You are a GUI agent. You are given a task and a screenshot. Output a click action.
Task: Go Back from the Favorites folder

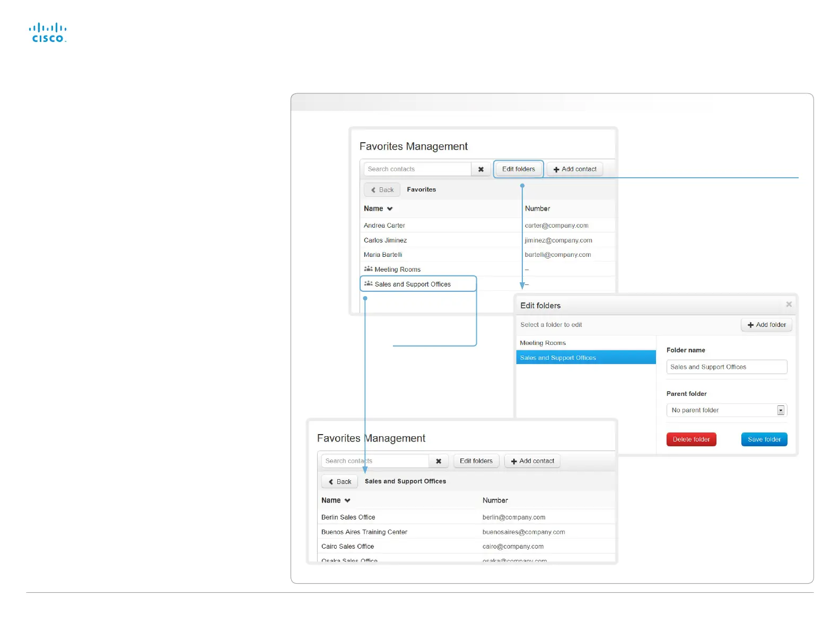point(382,189)
